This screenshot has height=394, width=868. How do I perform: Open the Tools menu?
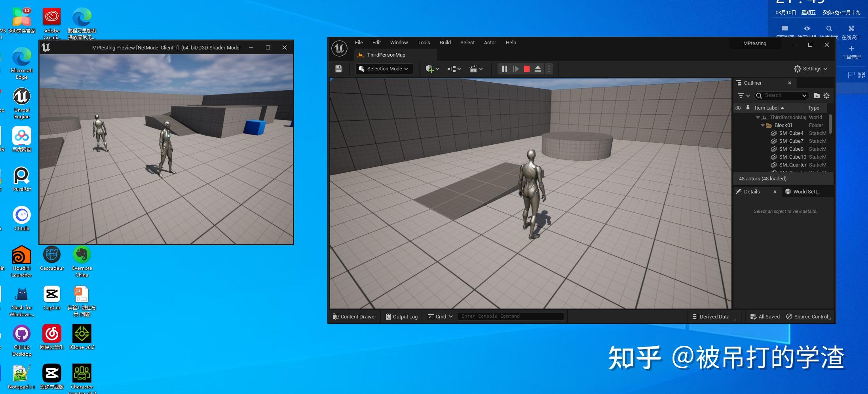[424, 43]
